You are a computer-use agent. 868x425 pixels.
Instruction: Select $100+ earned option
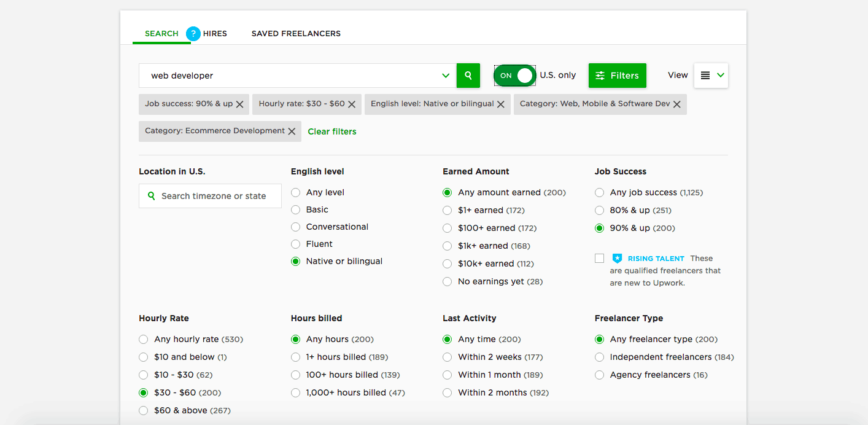pyautogui.click(x=448, y=228)
